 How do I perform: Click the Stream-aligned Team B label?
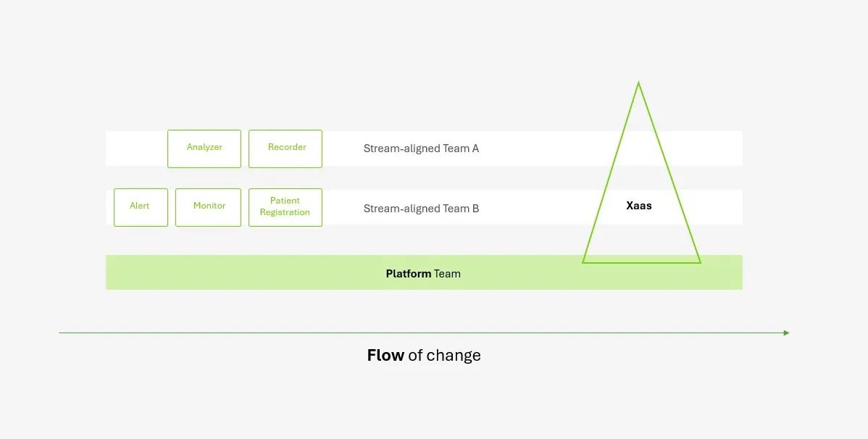tap(421, 209)
